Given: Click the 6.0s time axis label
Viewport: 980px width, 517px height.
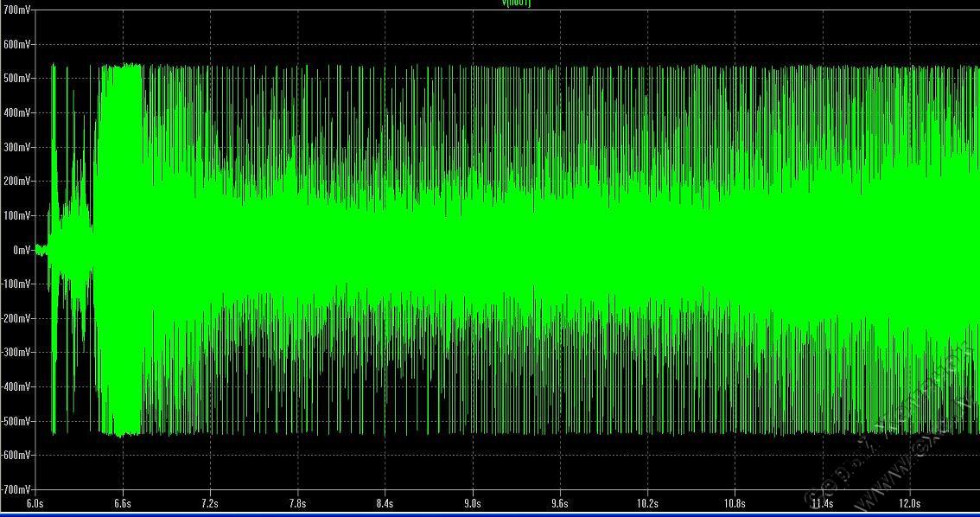Looking at the screenshot, I should tap(35, 502).
